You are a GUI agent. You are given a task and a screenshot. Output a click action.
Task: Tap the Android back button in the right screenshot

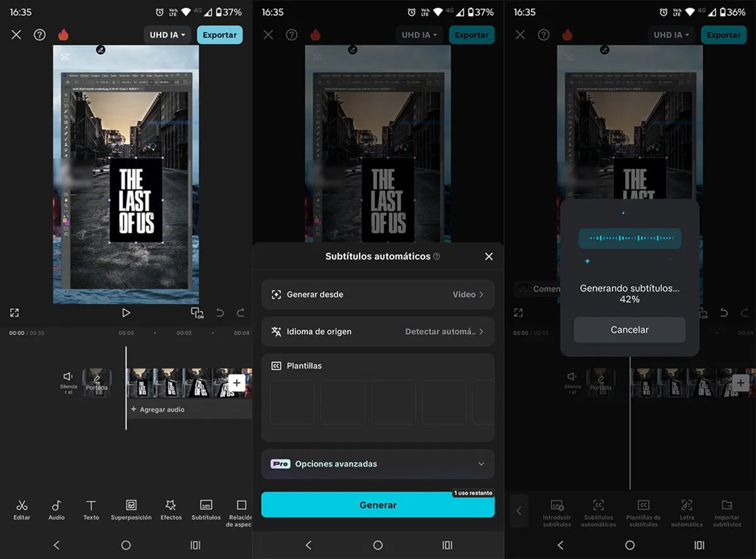(560, 545)
